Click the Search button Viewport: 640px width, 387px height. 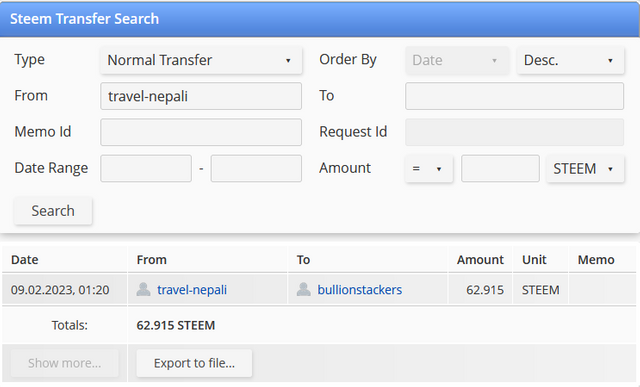[x=53, y=211]
